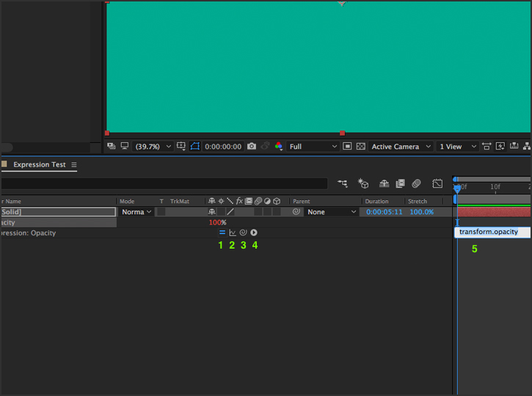Open the 1 View layout dropdown
This screenshot has height=396, width=532.
coord(457,147)
